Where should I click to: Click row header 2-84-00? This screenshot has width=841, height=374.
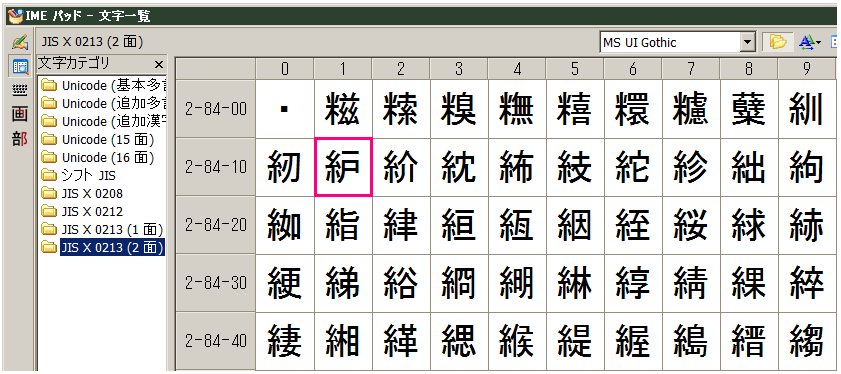pyautogui.click(x=216, y=109)
